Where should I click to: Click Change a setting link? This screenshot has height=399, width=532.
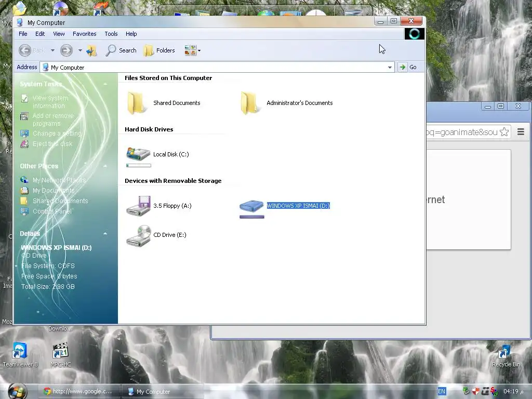point(57,134)
